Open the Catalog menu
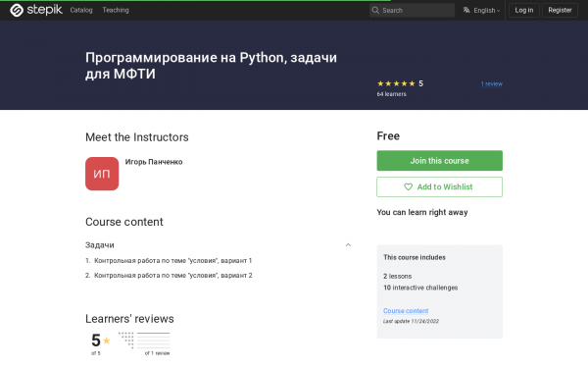This screenshot has width=588, height=368. click(x=81, y=10)
